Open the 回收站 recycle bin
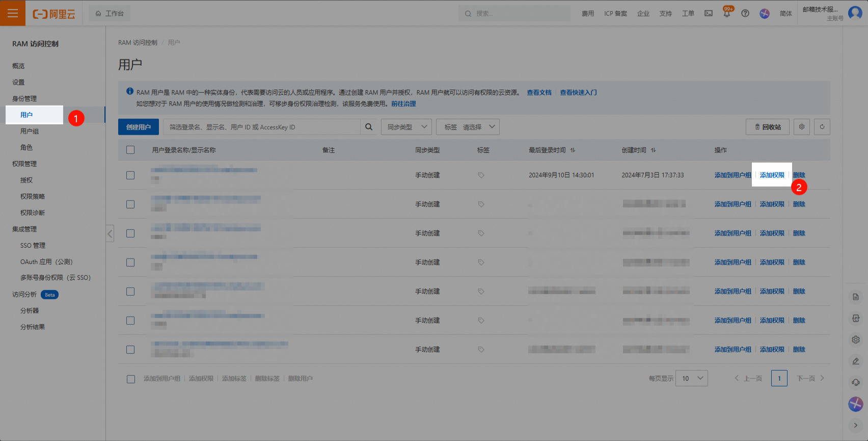The height and width of the screenshot is (441, 868). pos(768,127)
